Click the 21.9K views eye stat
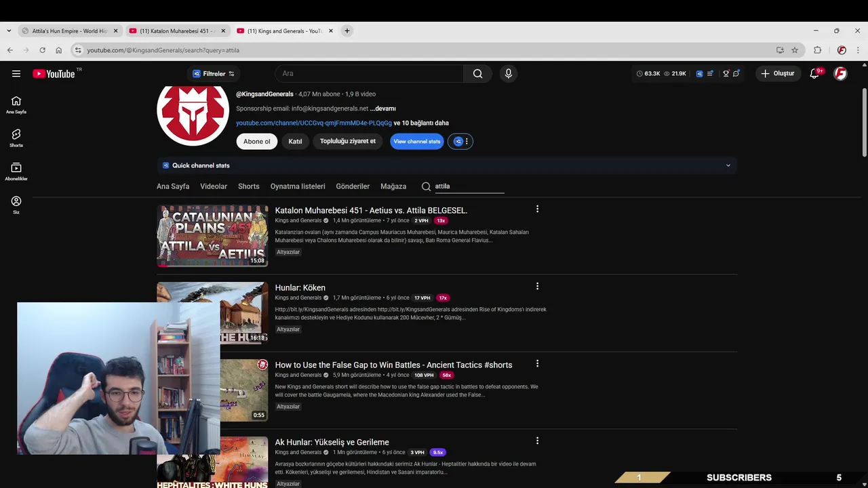The height and width of the screenshot is (488, 868). (675, 74)
